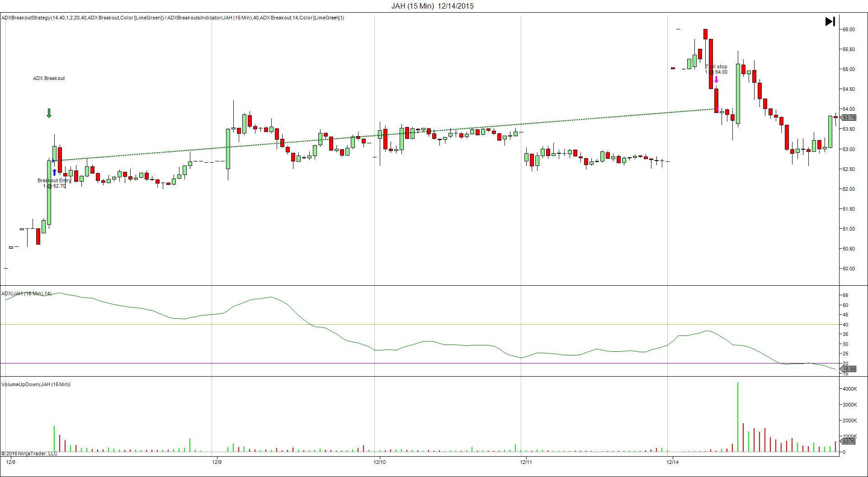The height and width of the screenshot is (477, 868).
Task: Click the ADX 40 level axis label
Action: coord(845,325)
